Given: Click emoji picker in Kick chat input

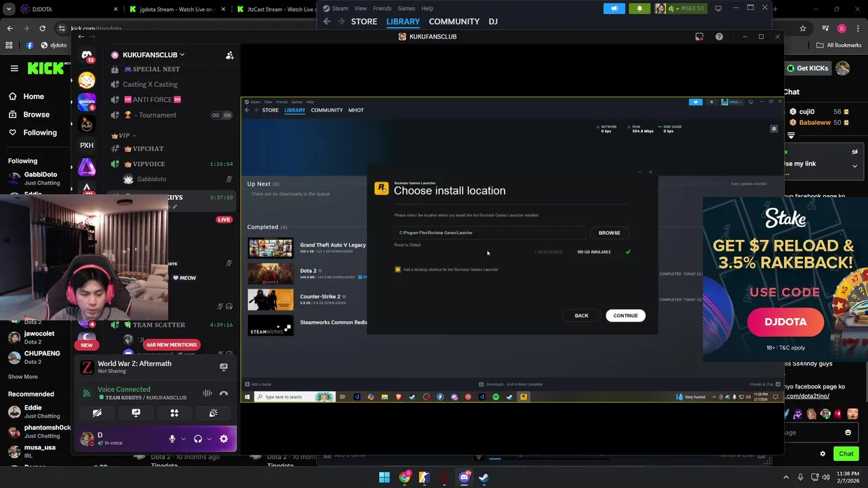Looking at the screenshot, I should (x=848, y=432).
